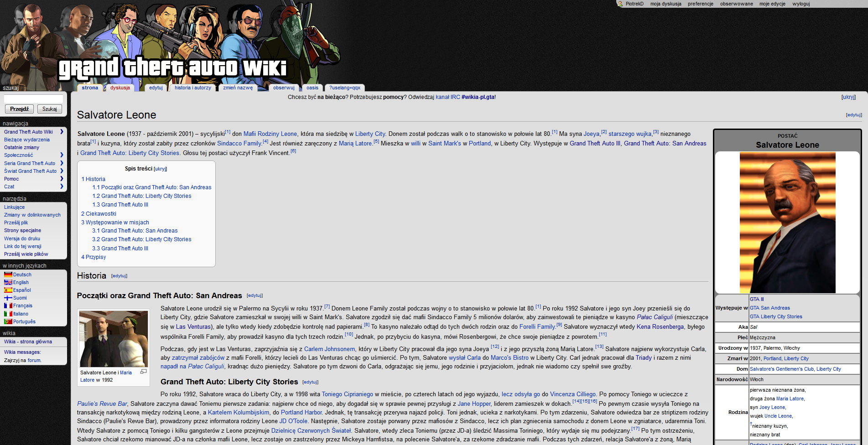Click the French flag icon beside Français

pos(8,305)
